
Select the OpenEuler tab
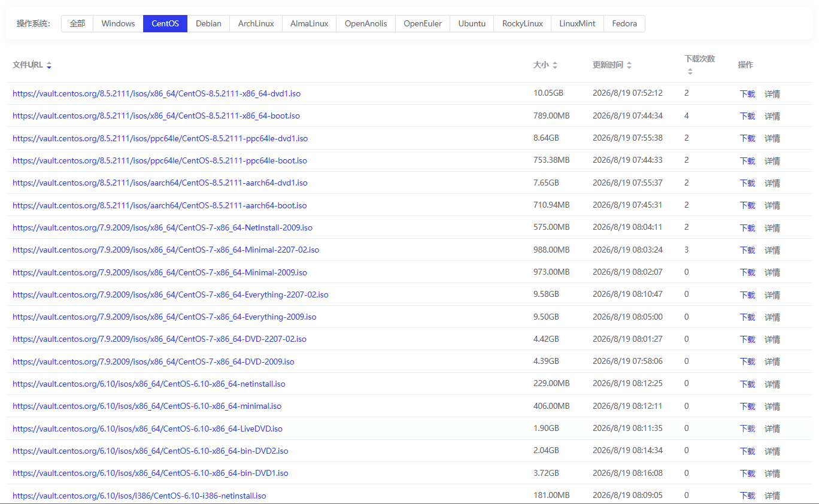[x=423, y=24]
